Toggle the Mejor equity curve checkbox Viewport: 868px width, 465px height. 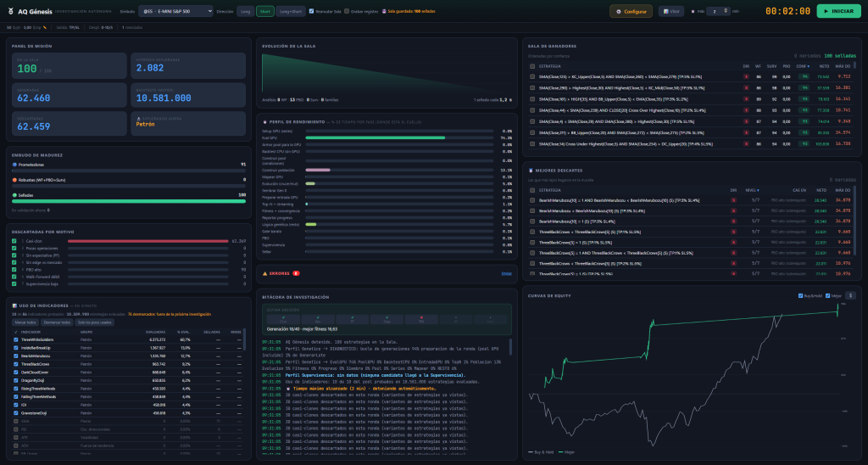click(827, 296)
